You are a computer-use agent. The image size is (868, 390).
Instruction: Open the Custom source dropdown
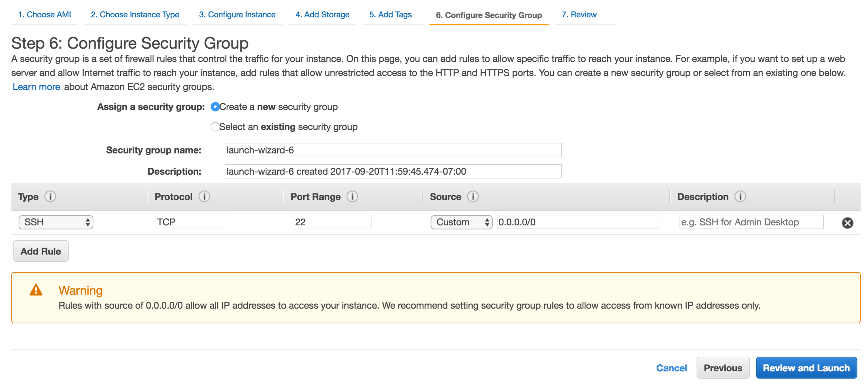[461, 222]
